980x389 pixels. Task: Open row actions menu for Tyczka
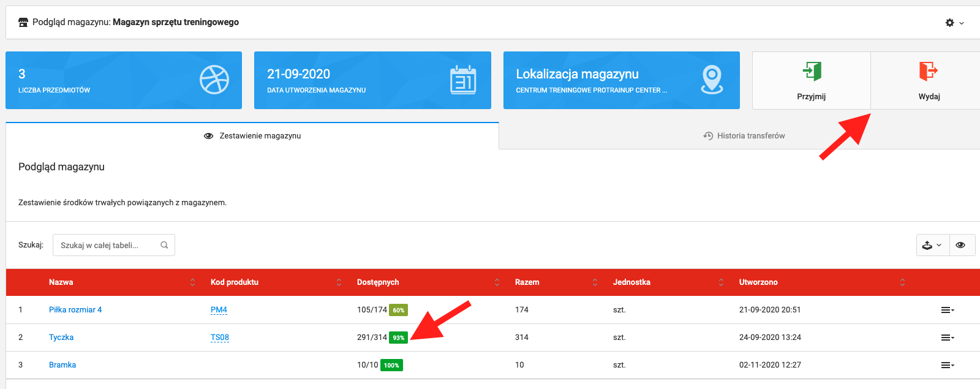[947, 338]
